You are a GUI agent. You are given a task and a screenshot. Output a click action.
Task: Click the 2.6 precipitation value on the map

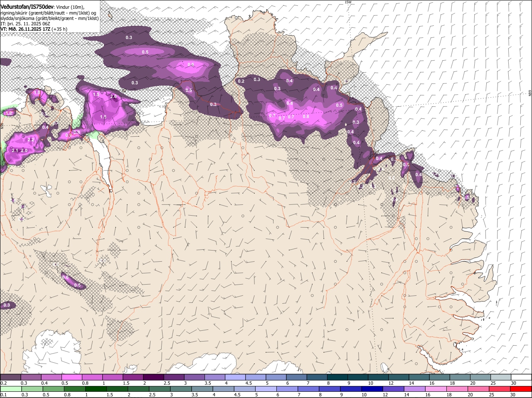(114, 96)
